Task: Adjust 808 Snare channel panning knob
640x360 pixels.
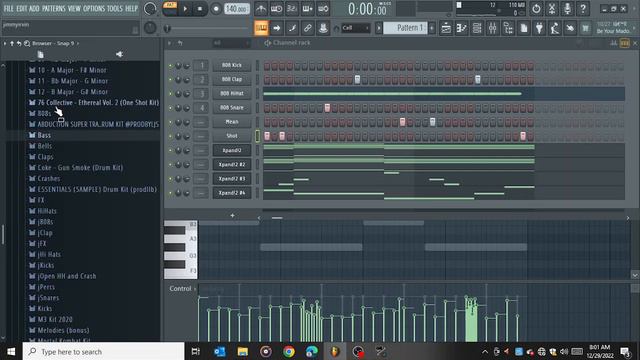Action: coord(178,108)
